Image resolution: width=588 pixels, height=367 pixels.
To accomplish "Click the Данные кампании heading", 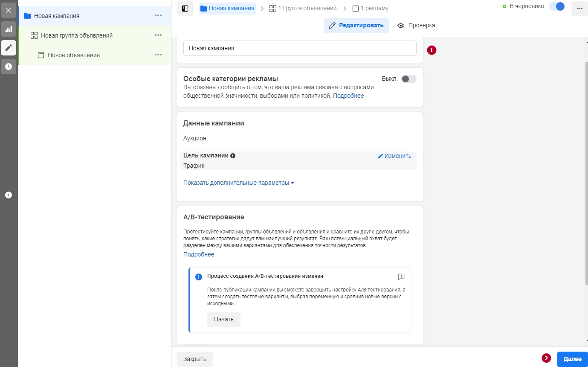I will tap(214, 123).
